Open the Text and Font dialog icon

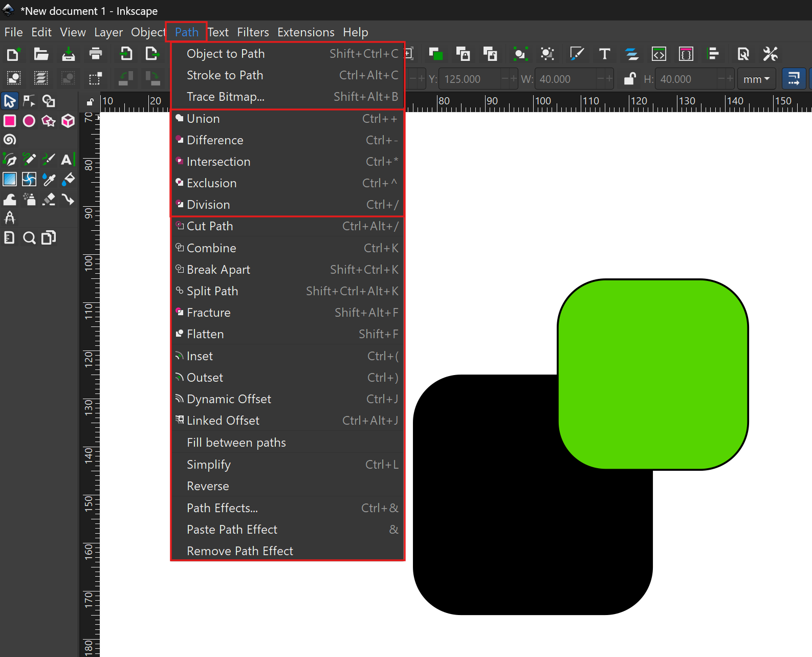[604, 54]
